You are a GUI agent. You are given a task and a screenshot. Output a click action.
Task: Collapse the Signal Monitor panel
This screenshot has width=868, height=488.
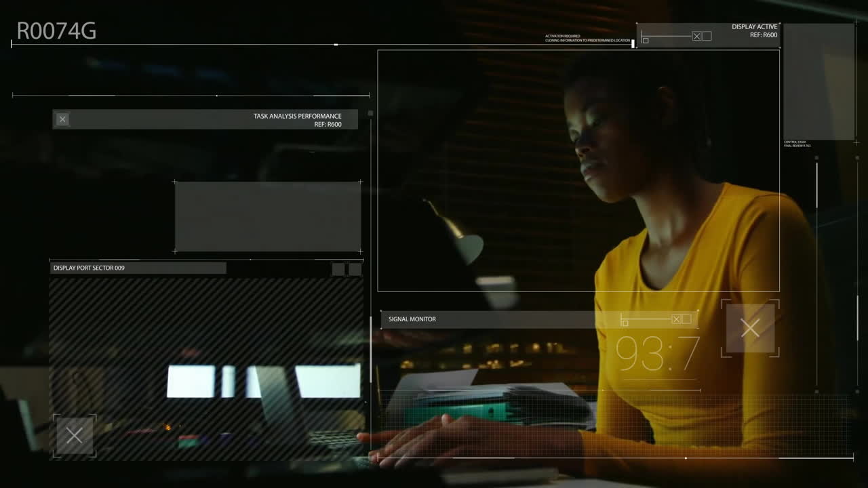coord(412,319)
